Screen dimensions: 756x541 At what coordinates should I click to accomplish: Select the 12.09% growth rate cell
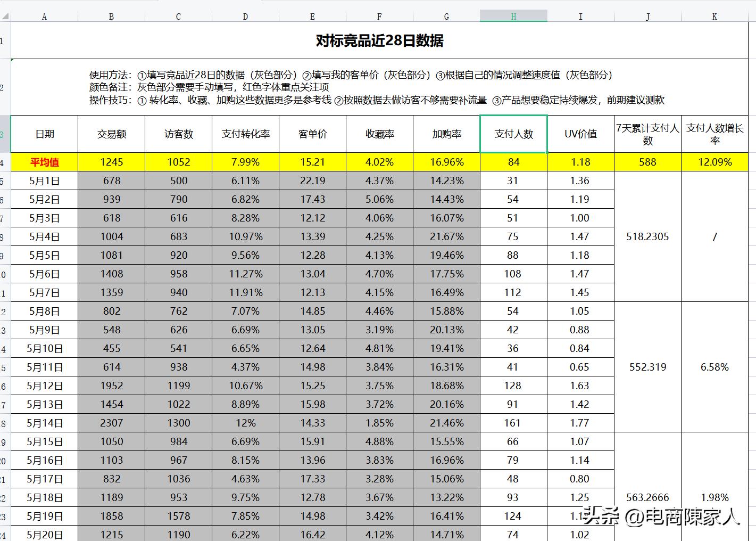(x=715, y=162)
